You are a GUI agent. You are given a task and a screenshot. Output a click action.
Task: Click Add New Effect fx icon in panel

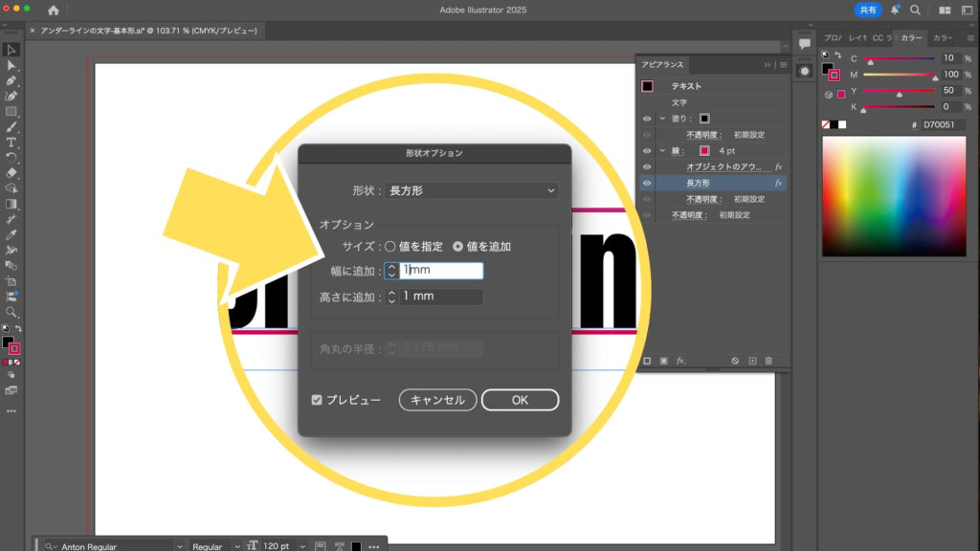tap(680, 361)
